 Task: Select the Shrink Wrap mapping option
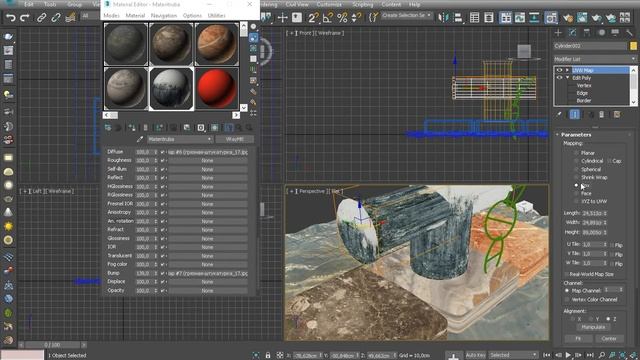(576, 178)
